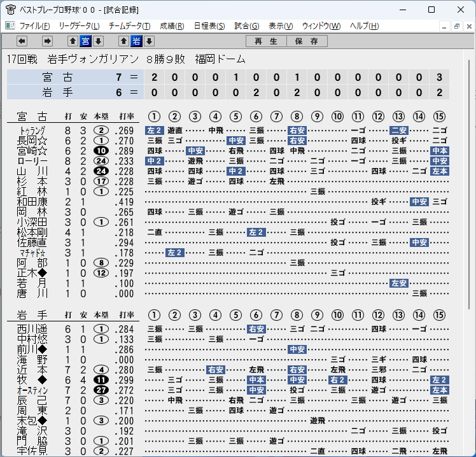This screenshot has height=457, width=476.
Task: Open the 試合(G) menu
Action: tap(246, 26)
